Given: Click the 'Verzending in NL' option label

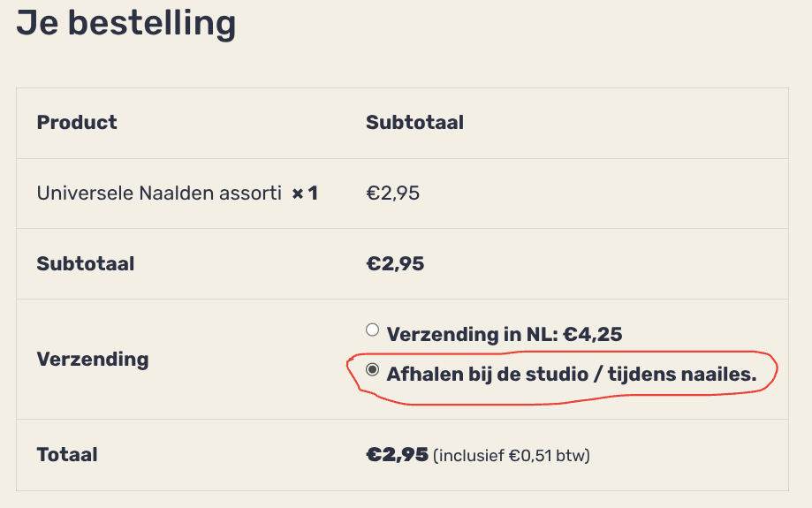Looking at the screenshot, I should [x=473, y=335].
